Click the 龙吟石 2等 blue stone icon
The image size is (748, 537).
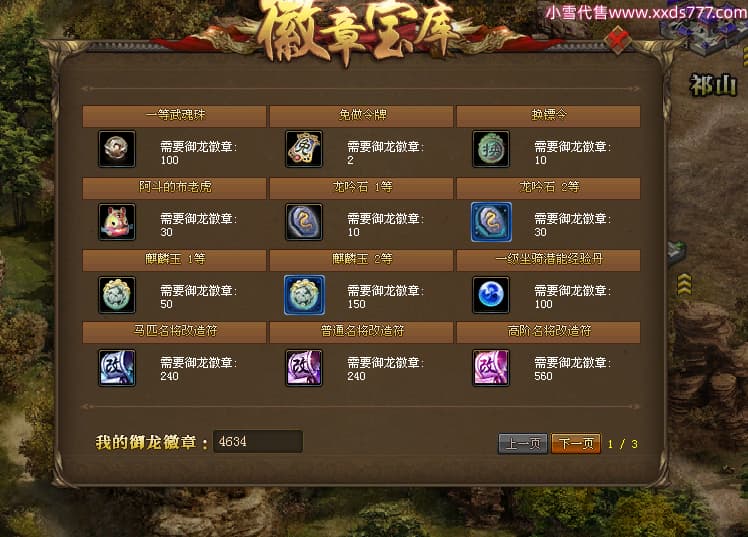click(491, 222)
